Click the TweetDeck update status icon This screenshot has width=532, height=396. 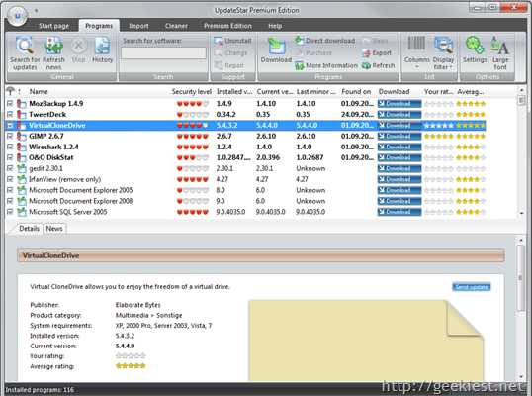(22, 114)
